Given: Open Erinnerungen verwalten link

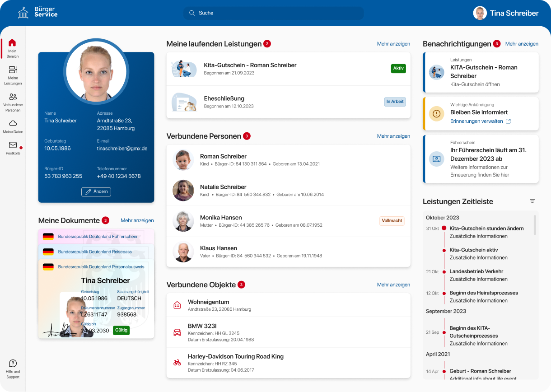Looking at the screenshot, I should tap(476, 121).
